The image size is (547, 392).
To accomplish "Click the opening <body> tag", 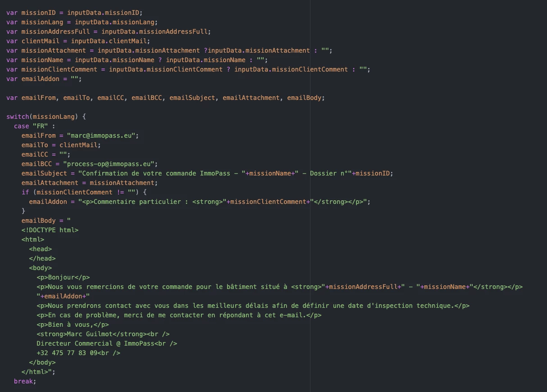I will coord(41,268).
